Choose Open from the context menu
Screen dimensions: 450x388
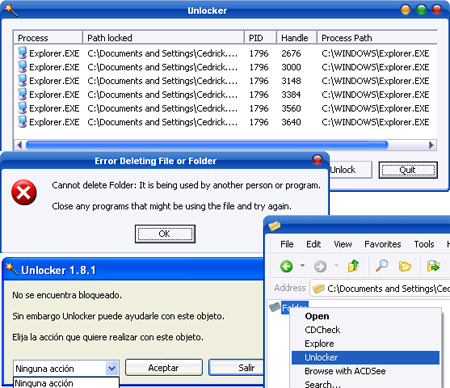tap(366, 316)
